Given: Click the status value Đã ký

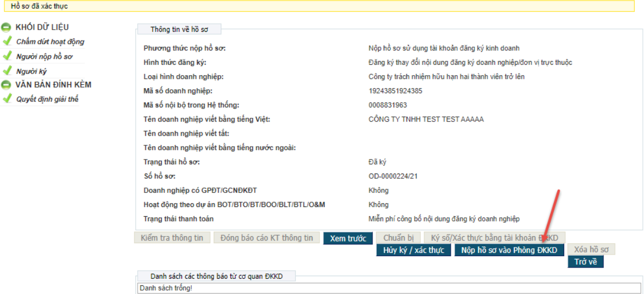Looking at the screenshot, I should pyautogui.click(x=377, y=162).
